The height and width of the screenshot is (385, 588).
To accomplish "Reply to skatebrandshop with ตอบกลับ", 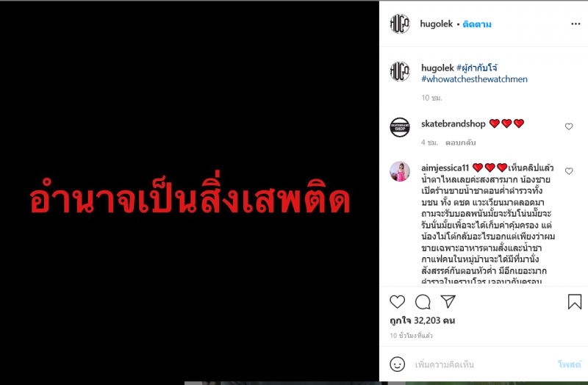I will (461, 143).
